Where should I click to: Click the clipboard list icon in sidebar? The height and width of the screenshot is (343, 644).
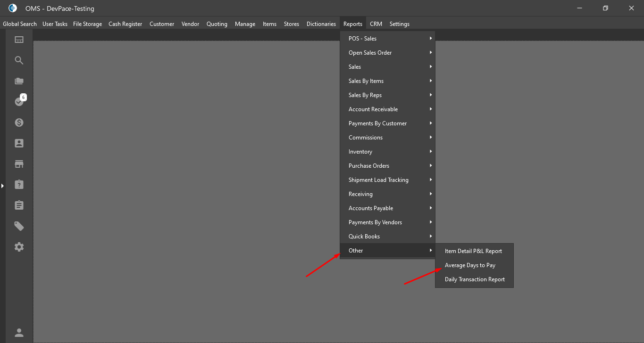pyautogui.click(x=19, y=205)
